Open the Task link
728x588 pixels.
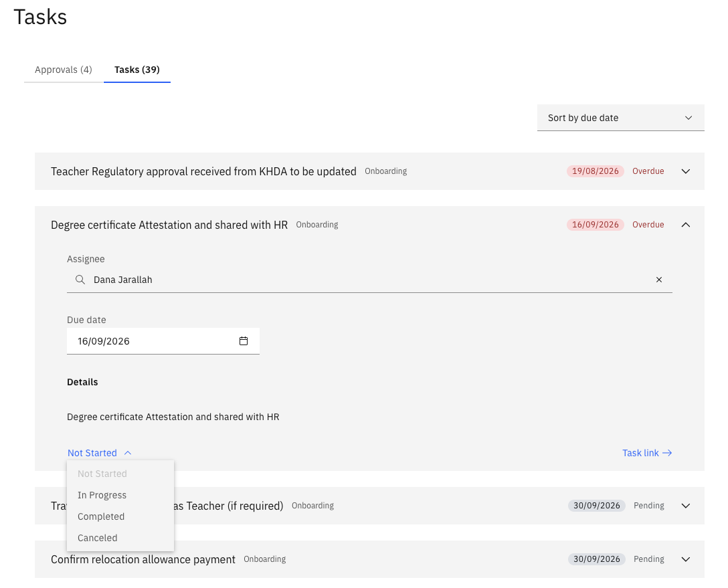pos(647,453)
